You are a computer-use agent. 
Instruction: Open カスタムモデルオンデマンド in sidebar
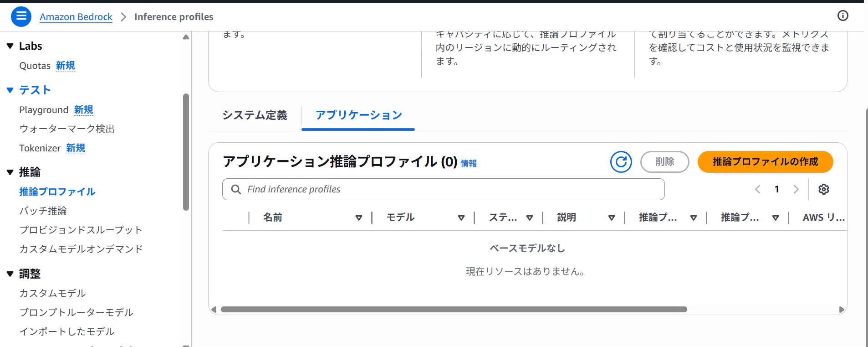(x=81, y=249)
